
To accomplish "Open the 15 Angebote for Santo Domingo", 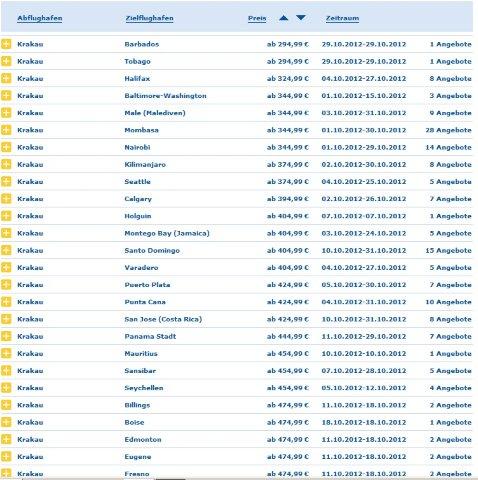I will 448,250.
